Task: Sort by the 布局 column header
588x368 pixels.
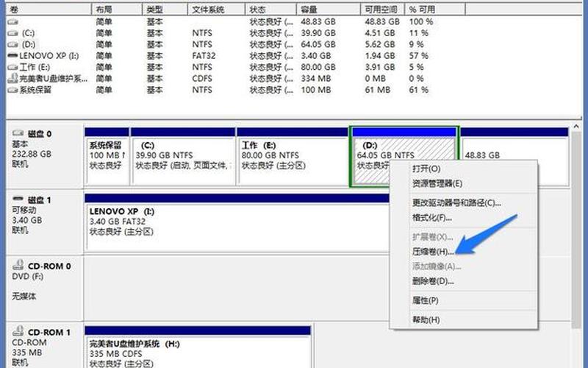Action: [117, 10]
